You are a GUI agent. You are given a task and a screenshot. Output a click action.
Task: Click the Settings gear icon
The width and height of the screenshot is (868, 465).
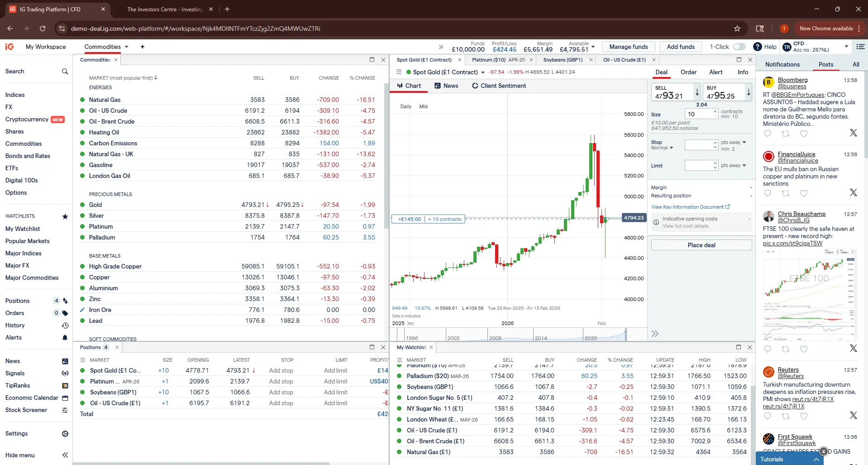pyautogui.click(x=65, y=434)
